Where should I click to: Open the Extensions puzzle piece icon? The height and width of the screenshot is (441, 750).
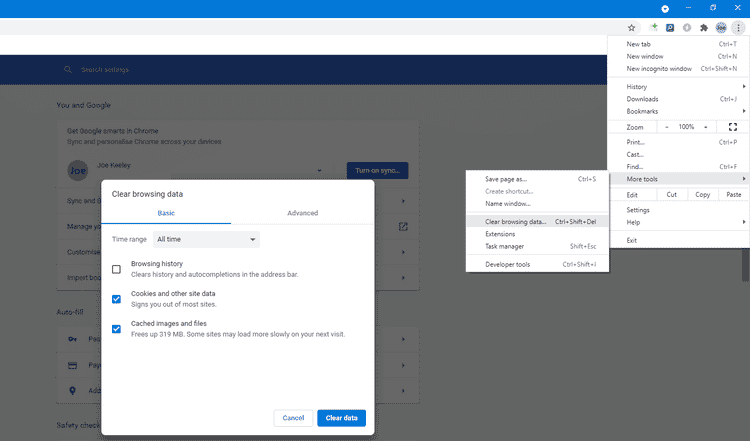pyautogui.click(x=704, y=28)
